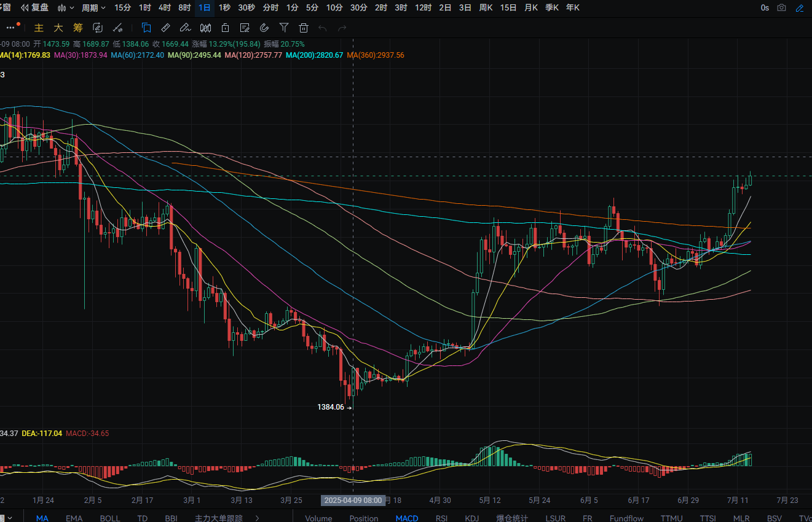Screen dimensions: 812x522
Task: Select the 1日 daily timeframe
Action: point(205,8)
